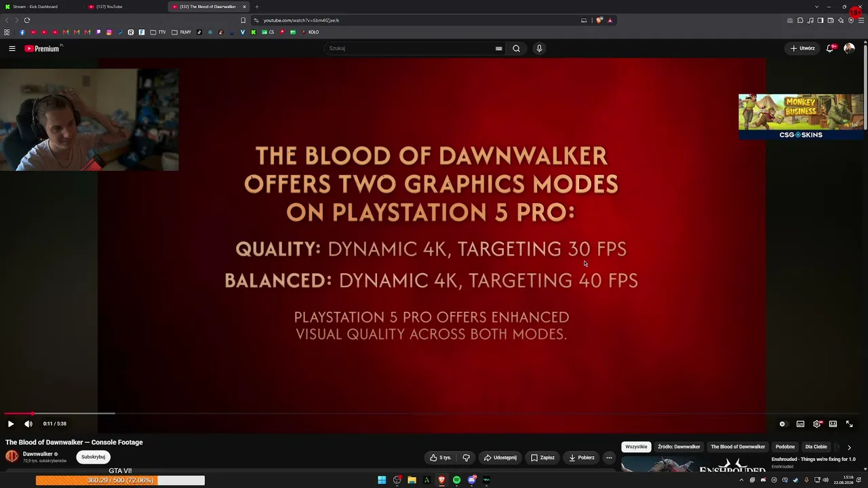Open player settings gear
The image size is (868, 488).
pos(817,424)
